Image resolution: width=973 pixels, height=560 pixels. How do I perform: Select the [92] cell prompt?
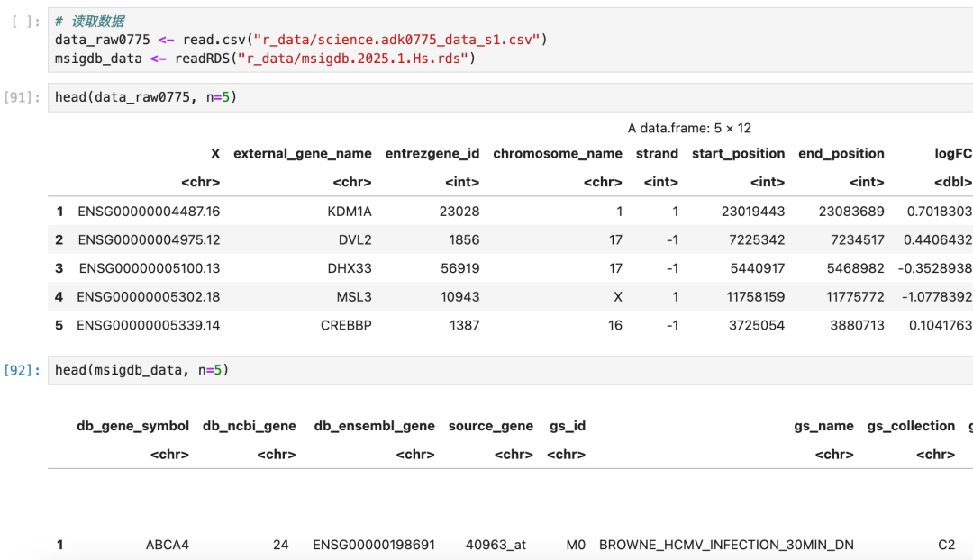click(23, 370)
